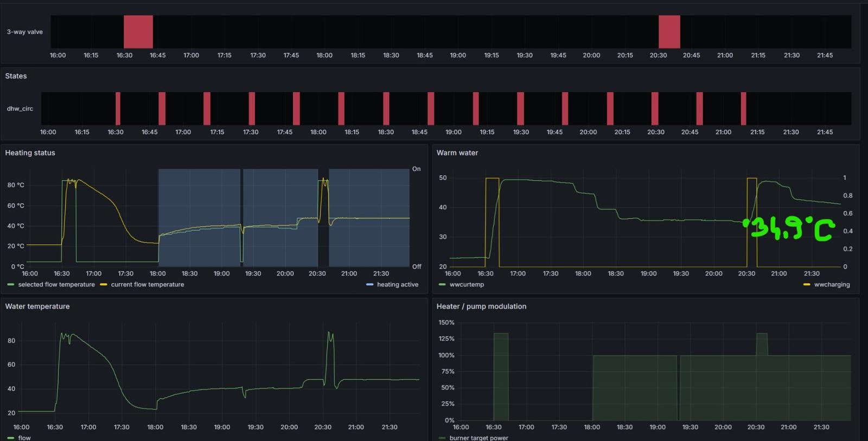
Task: Click the green swatch beside flow legend
Action: coord(11,438)
